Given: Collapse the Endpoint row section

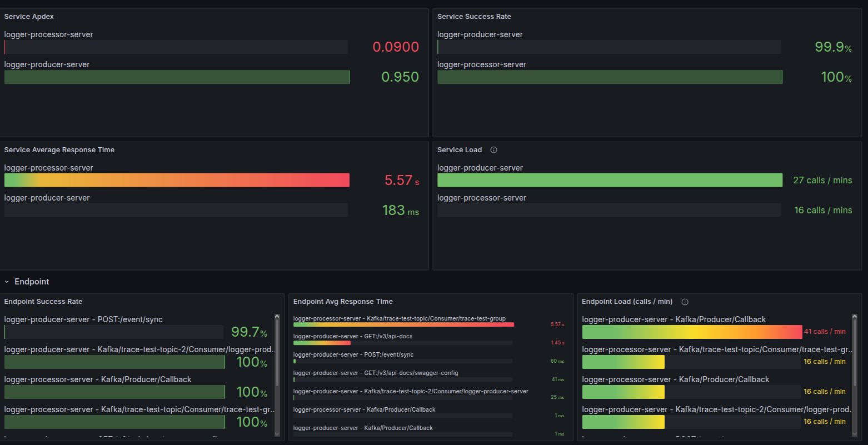Looking at the screenshot, I should click(x=7, y=282).
